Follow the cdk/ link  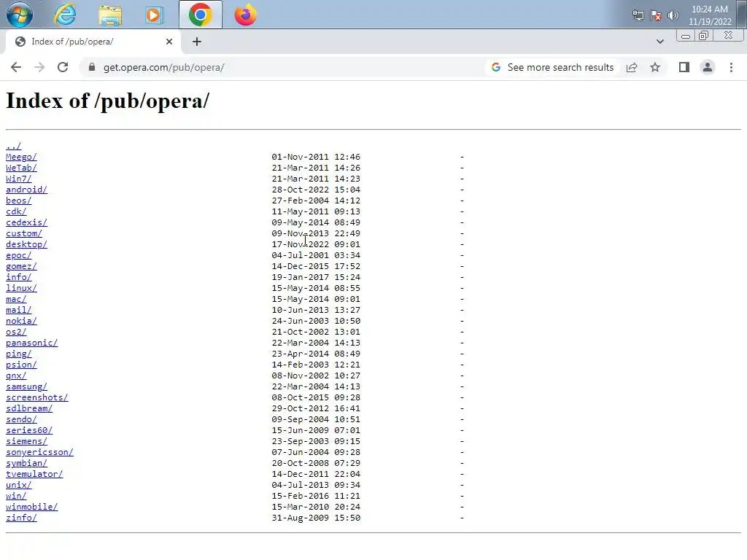click(16, 212)
